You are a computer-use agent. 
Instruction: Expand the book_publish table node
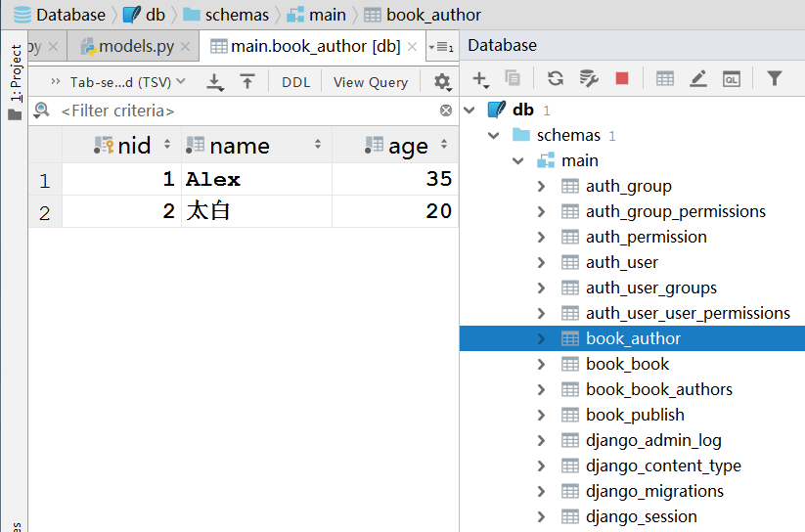tap(542, 415)
